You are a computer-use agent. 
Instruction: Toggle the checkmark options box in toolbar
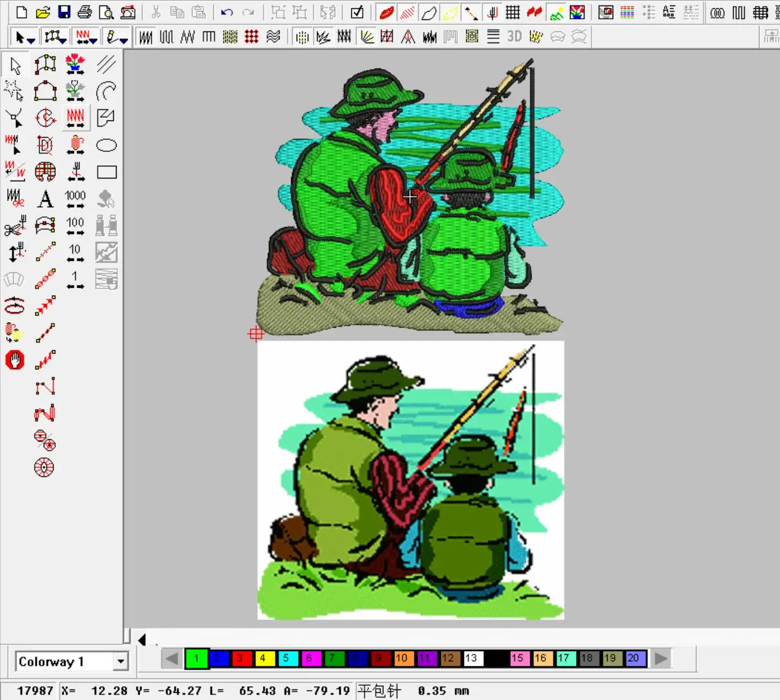tap(357, 12)
